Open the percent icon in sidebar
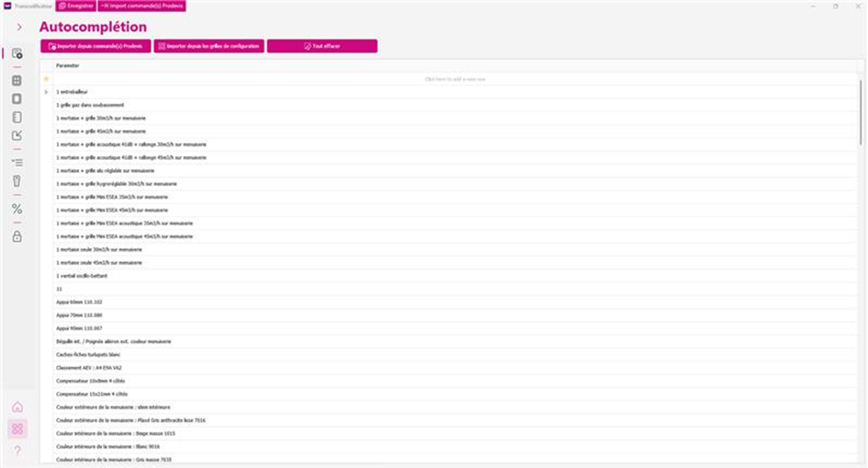The image size is (868, 468). tap(17, 209)
